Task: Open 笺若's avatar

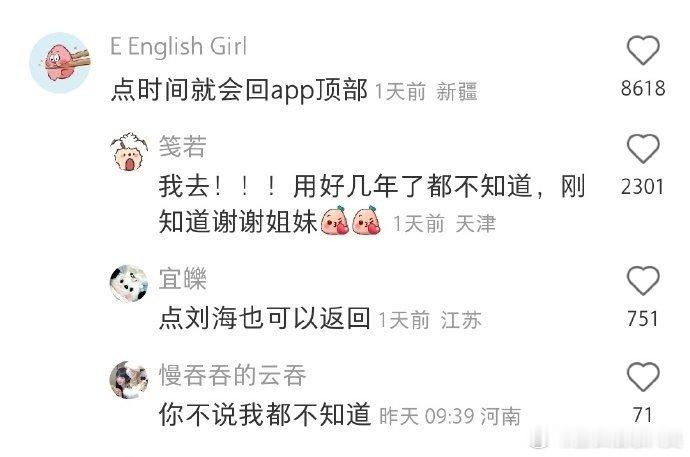Action: pyautogui.click(x=129, y=152)
